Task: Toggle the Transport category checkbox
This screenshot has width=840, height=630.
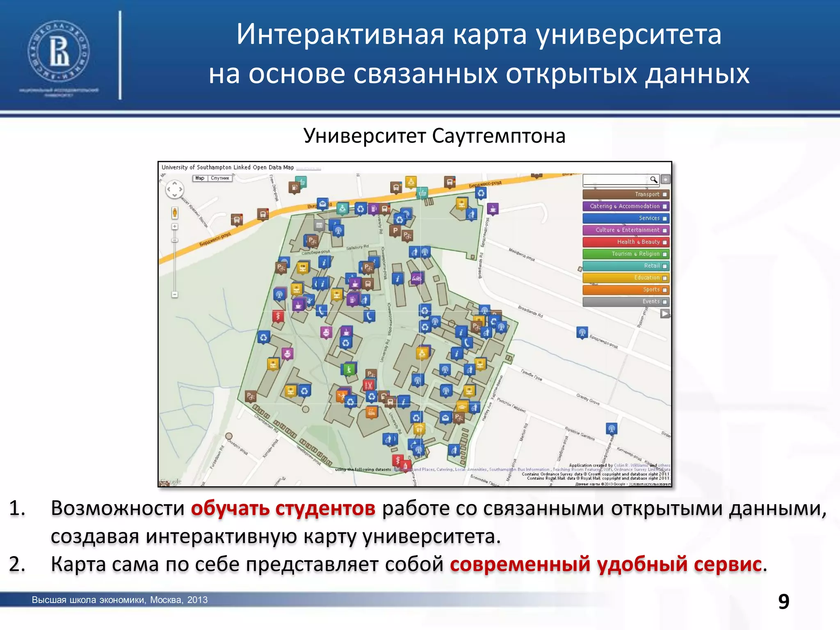Action: pos(665,194)
